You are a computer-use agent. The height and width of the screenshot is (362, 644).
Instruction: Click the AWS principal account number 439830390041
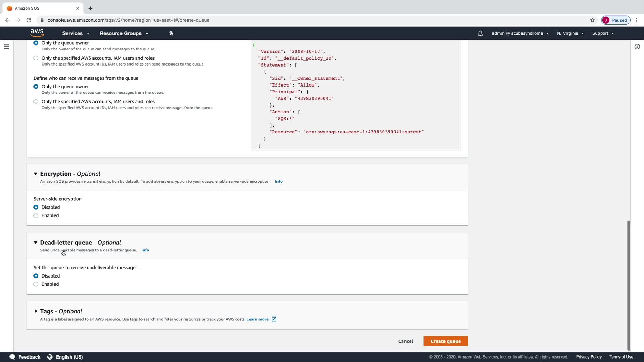314,99
